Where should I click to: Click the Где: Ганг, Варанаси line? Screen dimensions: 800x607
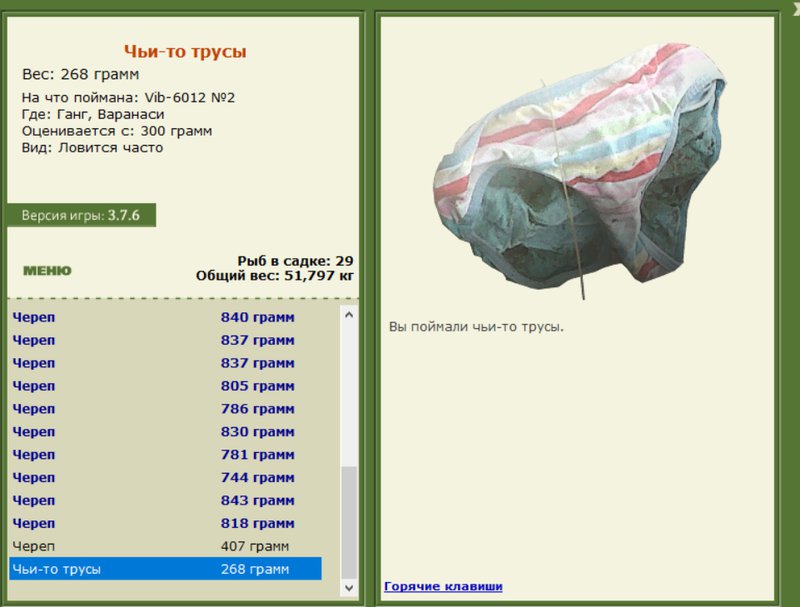tap(93, 114)
